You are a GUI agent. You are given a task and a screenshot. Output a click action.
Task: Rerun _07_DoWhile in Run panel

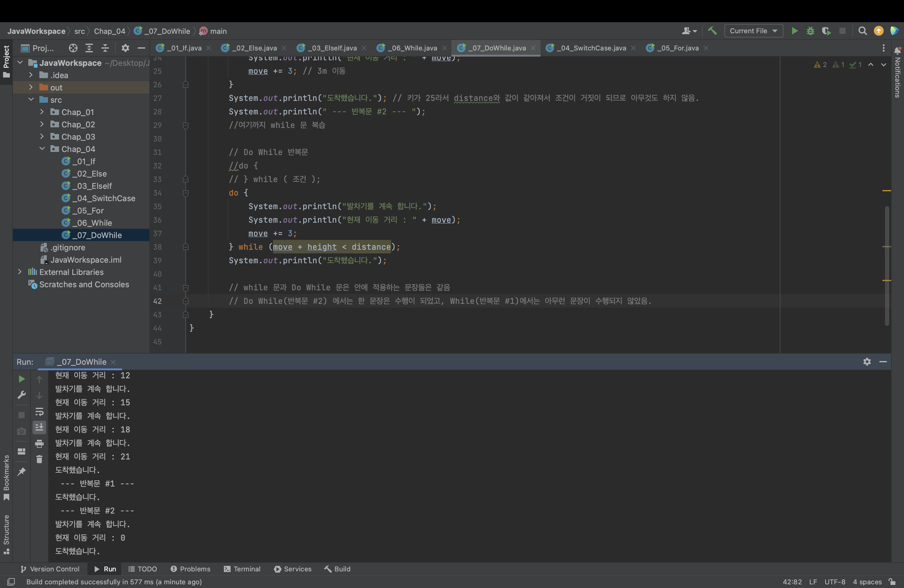(22, 379)
